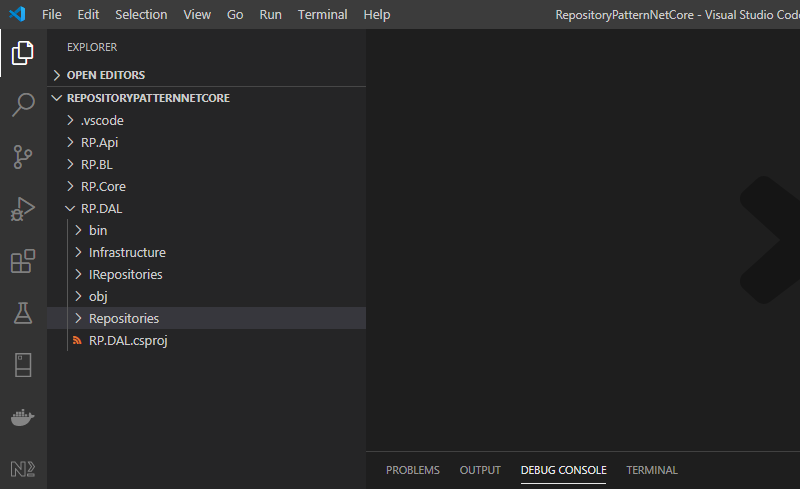This screenshot has height=489, width=800.
Task: Open the Explorer view icon
Action: coord(22,53)
